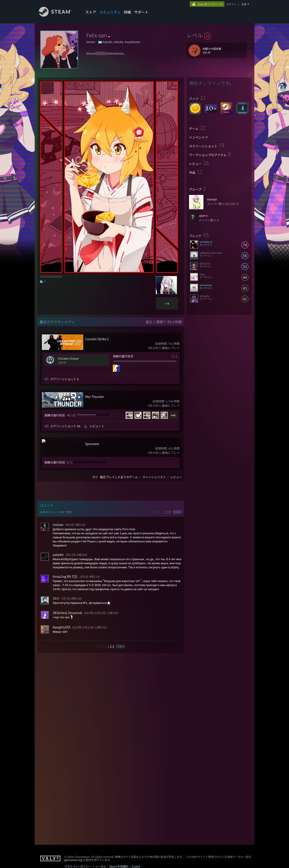
Task: Open the ストア menu
Action: (x=90, y=12)
